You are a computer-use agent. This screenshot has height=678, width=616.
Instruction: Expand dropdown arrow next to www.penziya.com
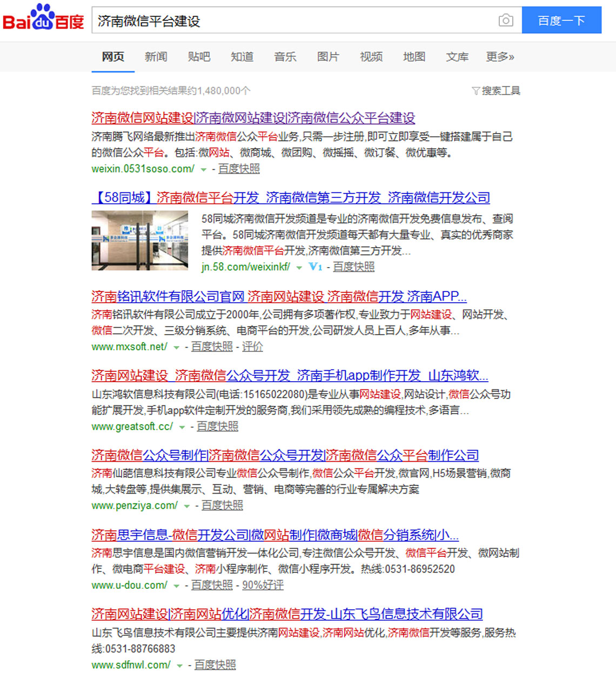[186, 506]
